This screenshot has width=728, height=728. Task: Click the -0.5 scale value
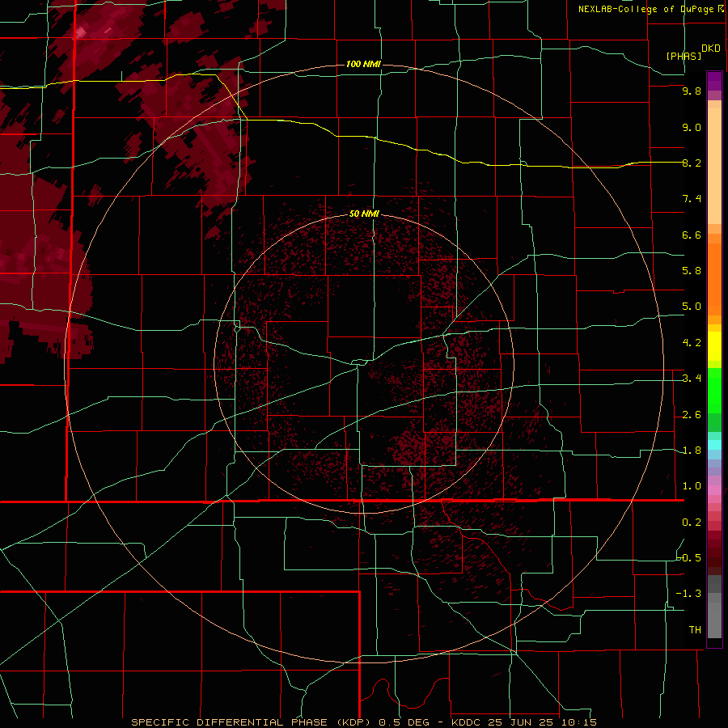[689, 557]
